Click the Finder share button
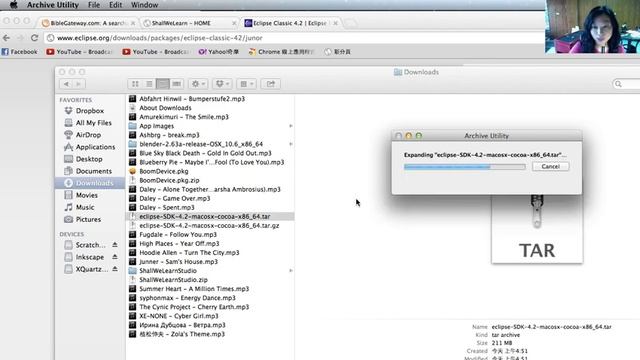This screenshot has width=640, height=360. coord(271,84)
